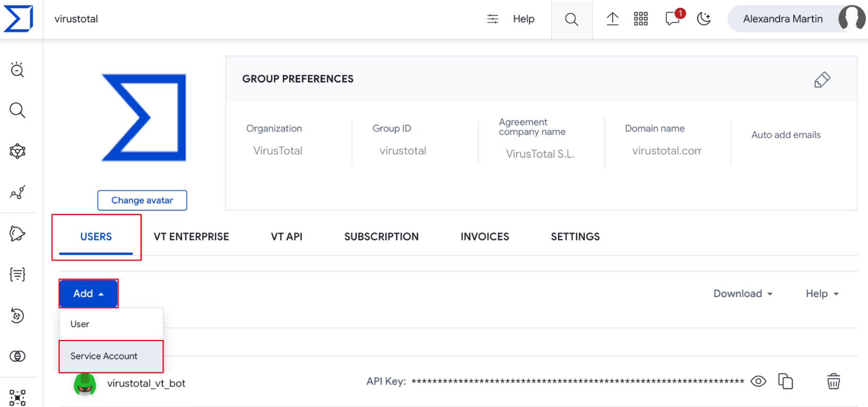
Task: Open the apps grid icon in the top bar
Action: (x=641, y=19)
